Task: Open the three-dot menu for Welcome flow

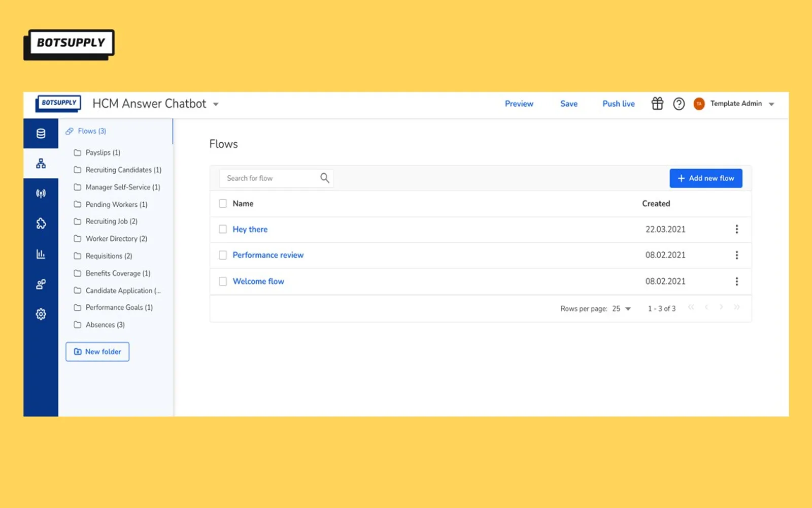Action: point(736,281)
